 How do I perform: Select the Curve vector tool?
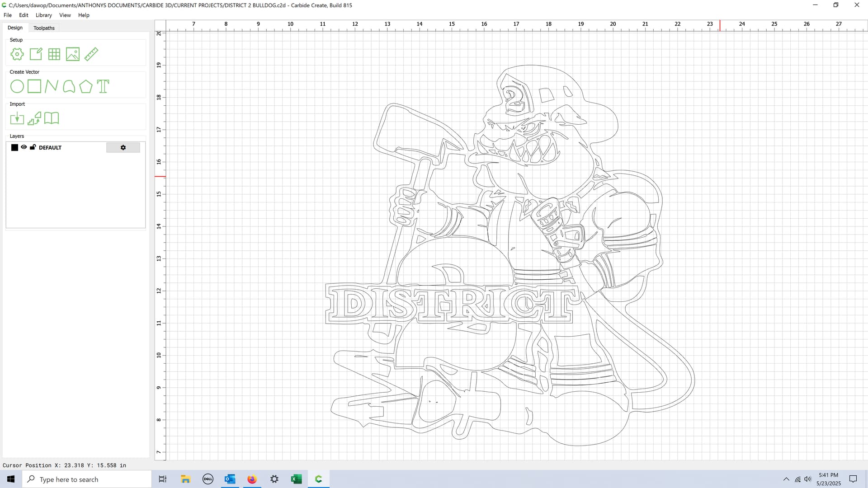pyautogui.click(x=69, y=86)
